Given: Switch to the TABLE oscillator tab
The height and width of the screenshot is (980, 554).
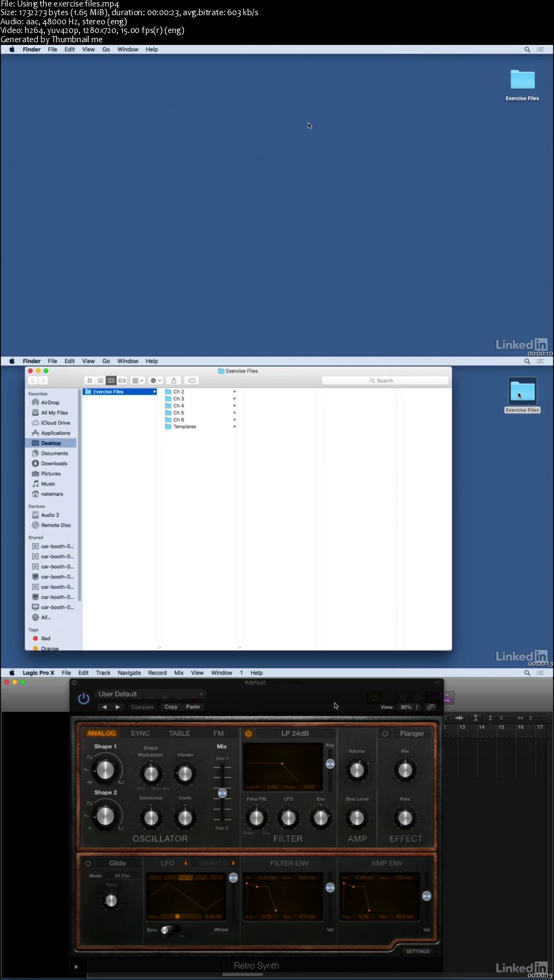Looking at the screenshot, I should click(x=179, y=733).
